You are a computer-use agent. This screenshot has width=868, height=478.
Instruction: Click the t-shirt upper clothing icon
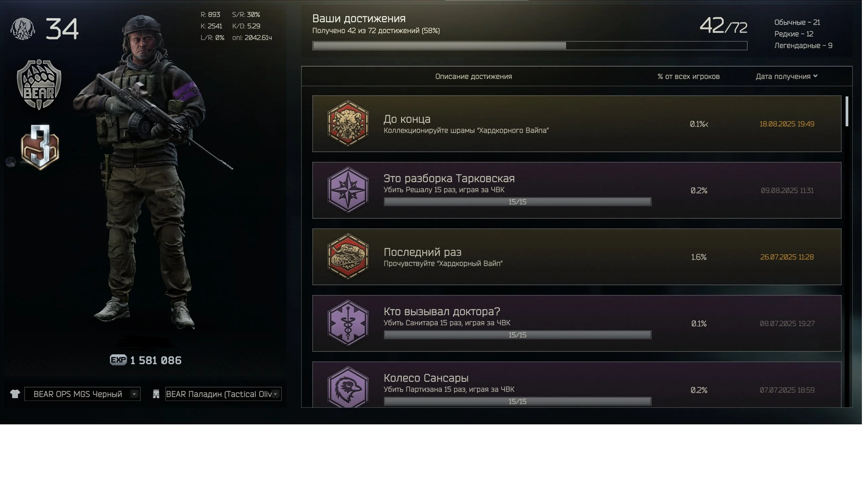[x=15, y=394]
